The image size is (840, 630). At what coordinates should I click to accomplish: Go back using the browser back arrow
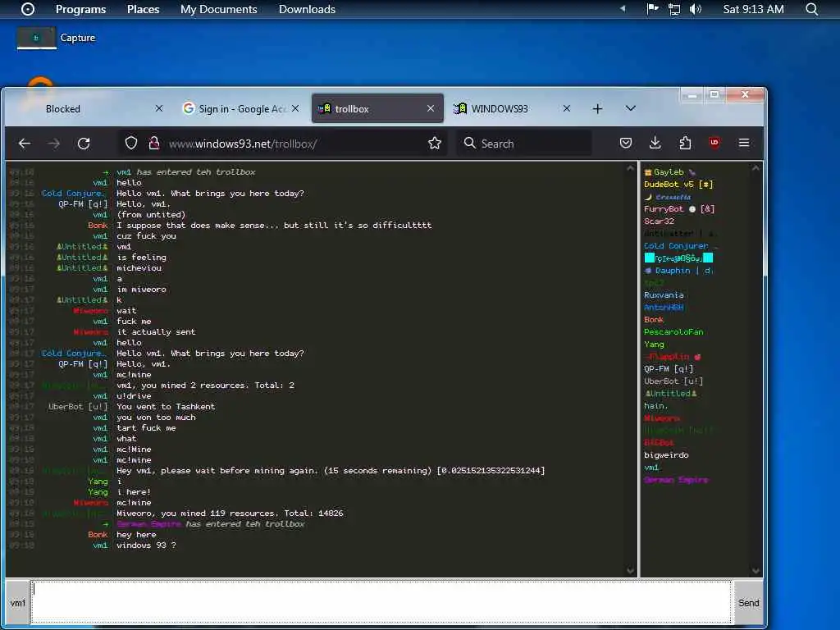(25, 144)
